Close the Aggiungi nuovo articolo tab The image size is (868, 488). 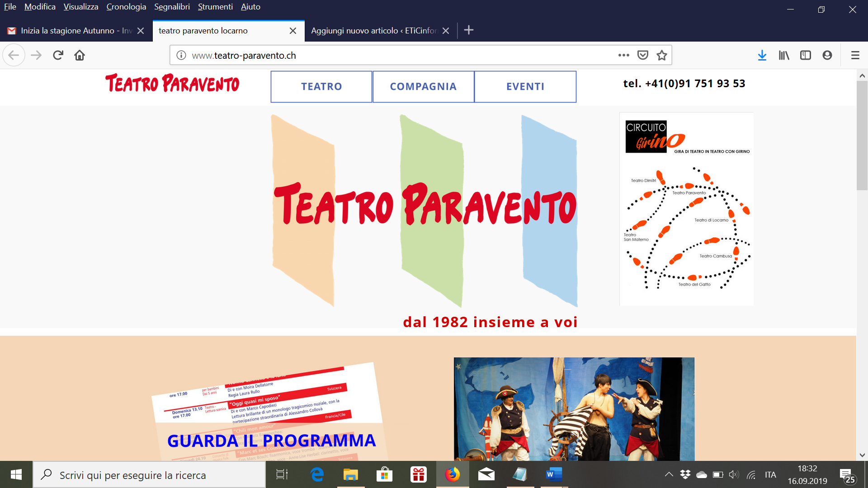point(446,31)
